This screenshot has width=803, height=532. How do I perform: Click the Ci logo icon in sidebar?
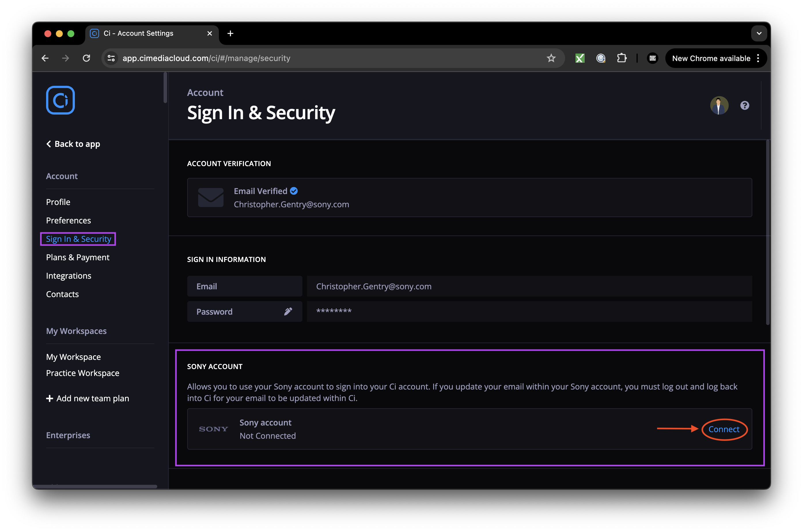pyautogui.click(x=60, y=100)
